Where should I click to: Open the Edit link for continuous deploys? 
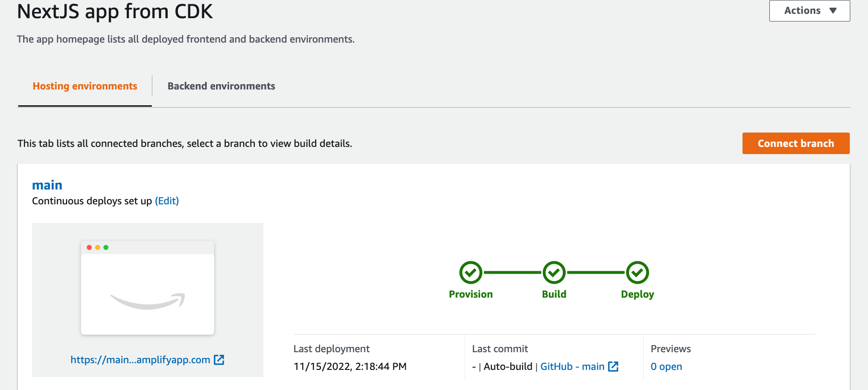click(166, 201)
